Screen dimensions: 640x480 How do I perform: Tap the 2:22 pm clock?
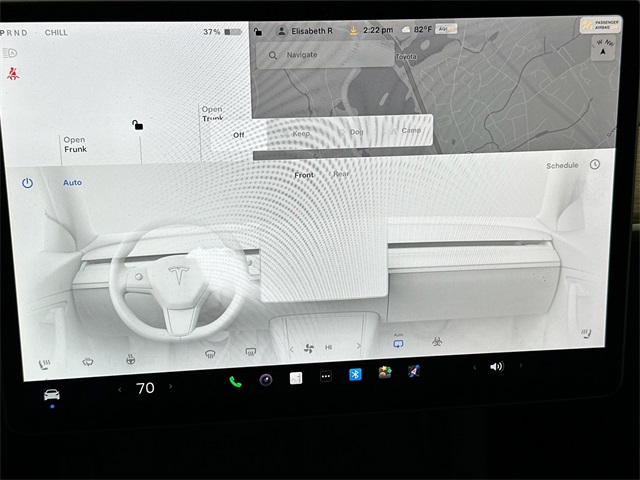click(378, 30)
